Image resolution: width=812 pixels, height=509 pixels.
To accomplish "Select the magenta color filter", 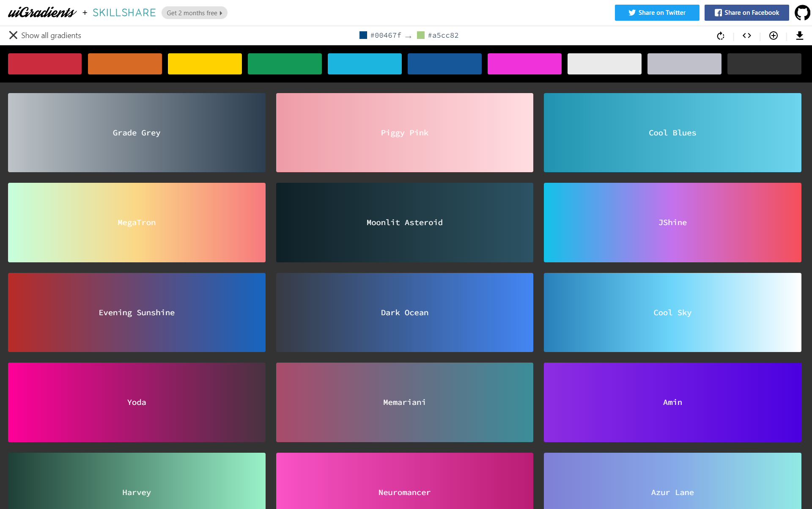I will (524, 64).
